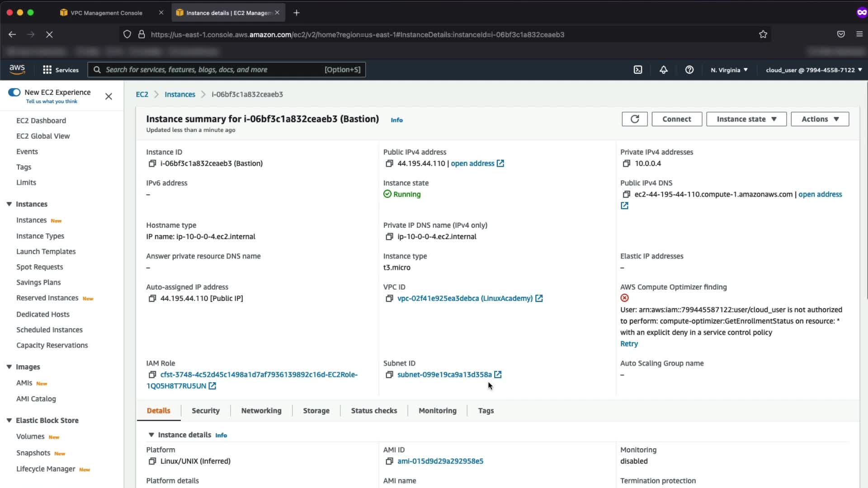This screenshot has width=868, height=488.
Task: Collapse the Instance details section
Action: click(x=151, y=435)
